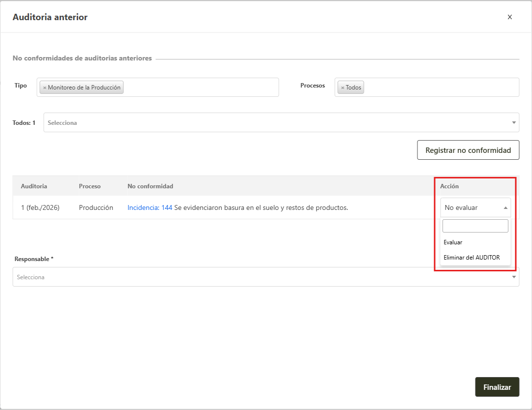532x410 pixels.
Task: Collapse the No evaluar action dropdown
Action: (x=475, y=207)
